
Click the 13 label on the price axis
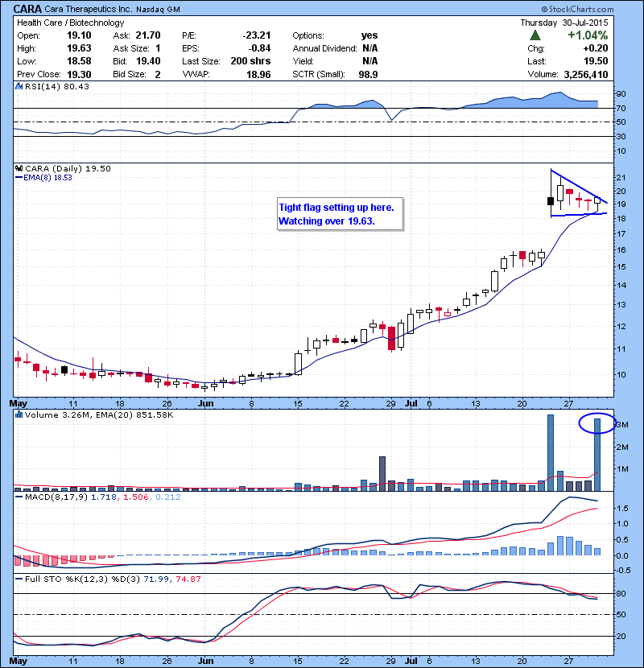(x=621, y=305)
